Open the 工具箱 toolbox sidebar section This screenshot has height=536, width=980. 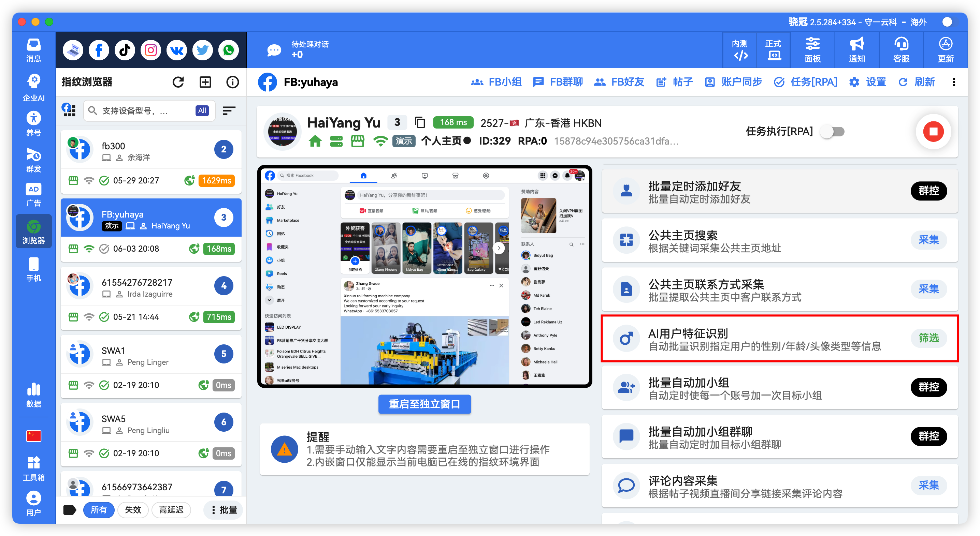pyautogui.click(x=33, y=468)
